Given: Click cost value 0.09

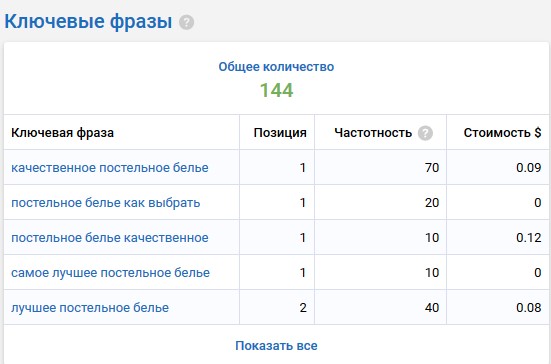Looking at the screenshot, I should (529, 168).
